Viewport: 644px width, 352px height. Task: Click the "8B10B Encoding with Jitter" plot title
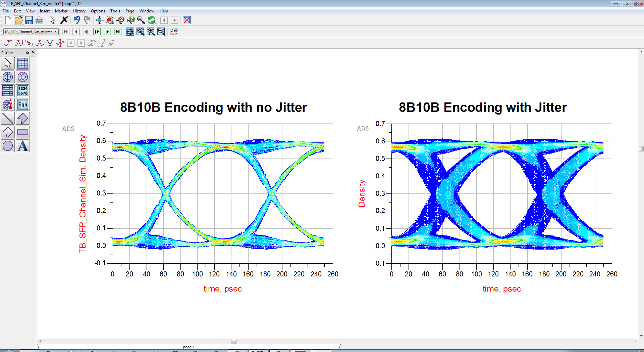(x=483, y=107)
